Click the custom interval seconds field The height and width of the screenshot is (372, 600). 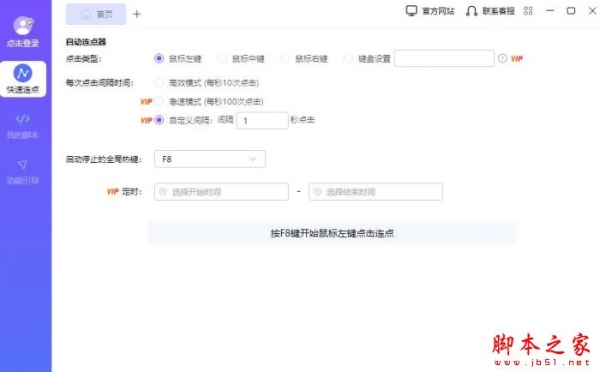click(262, 121)
